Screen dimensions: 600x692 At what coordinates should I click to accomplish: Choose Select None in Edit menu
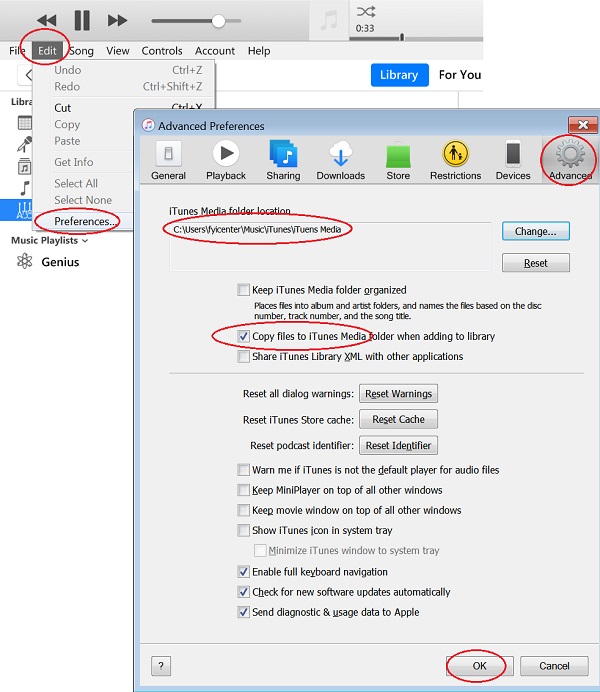pyautogui.click(x=84, y=200)
